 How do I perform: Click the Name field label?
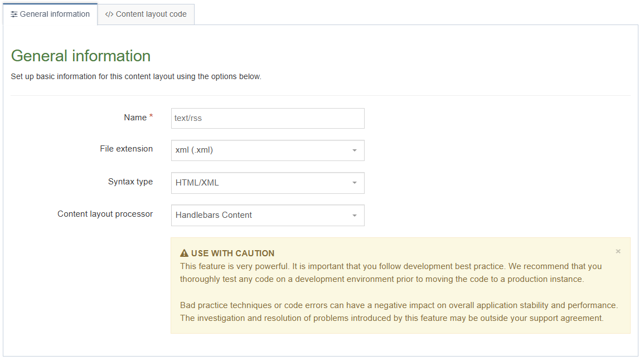[x=134, y=117]
